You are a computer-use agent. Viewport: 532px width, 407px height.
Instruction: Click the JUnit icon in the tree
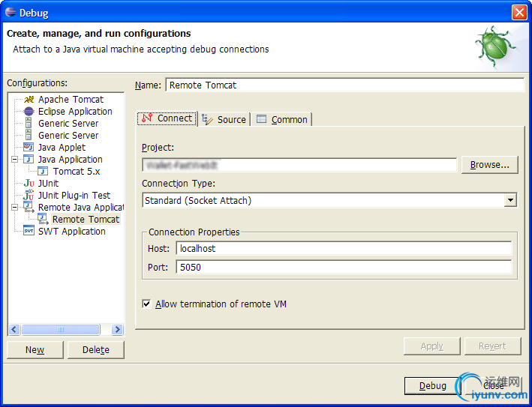tap(29, 184)
